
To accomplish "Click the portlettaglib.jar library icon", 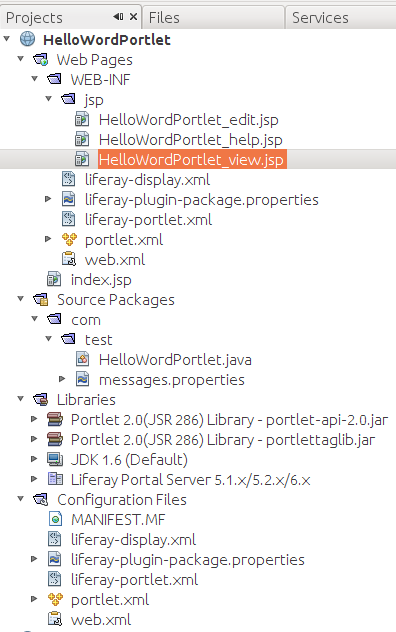I will click(55, 439).
